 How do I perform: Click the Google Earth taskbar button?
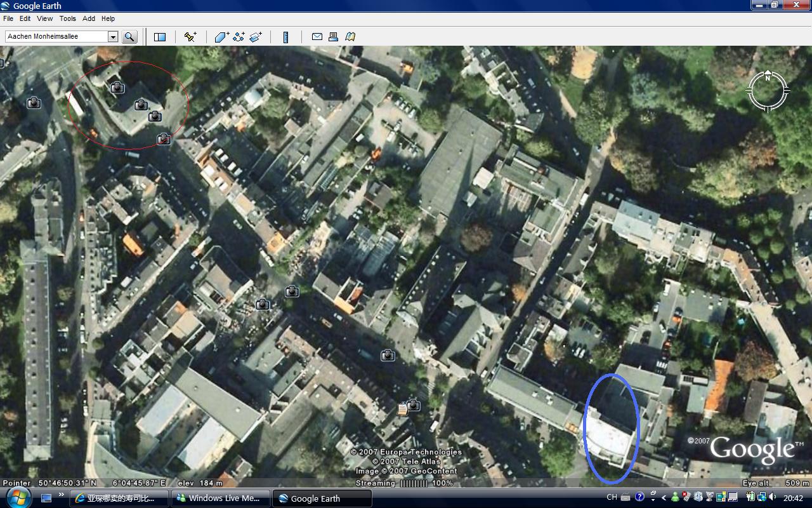322,498
